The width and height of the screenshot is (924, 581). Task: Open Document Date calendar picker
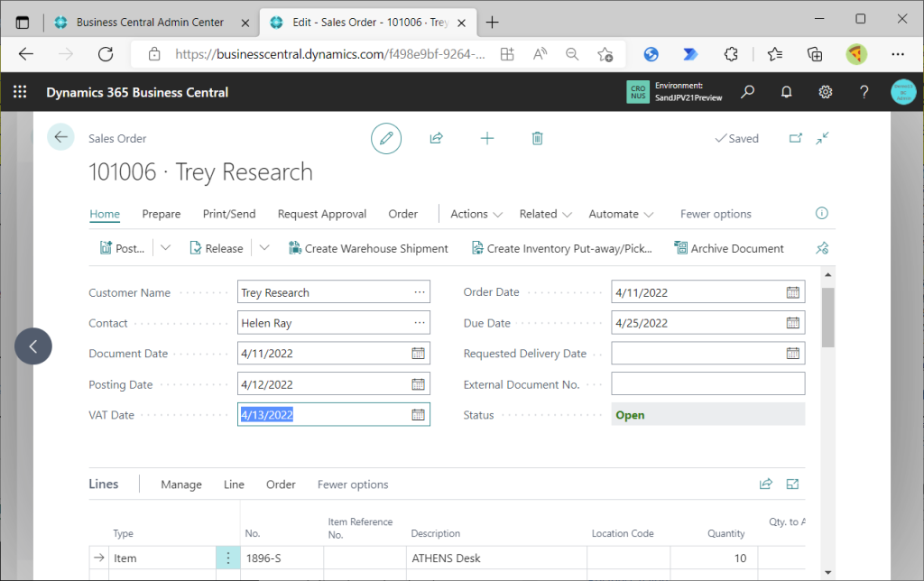(x=418, y=354)
